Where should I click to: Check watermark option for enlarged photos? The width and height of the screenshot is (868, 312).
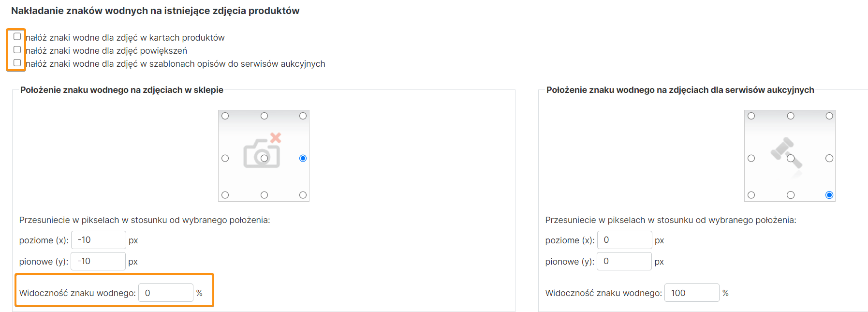17,50
